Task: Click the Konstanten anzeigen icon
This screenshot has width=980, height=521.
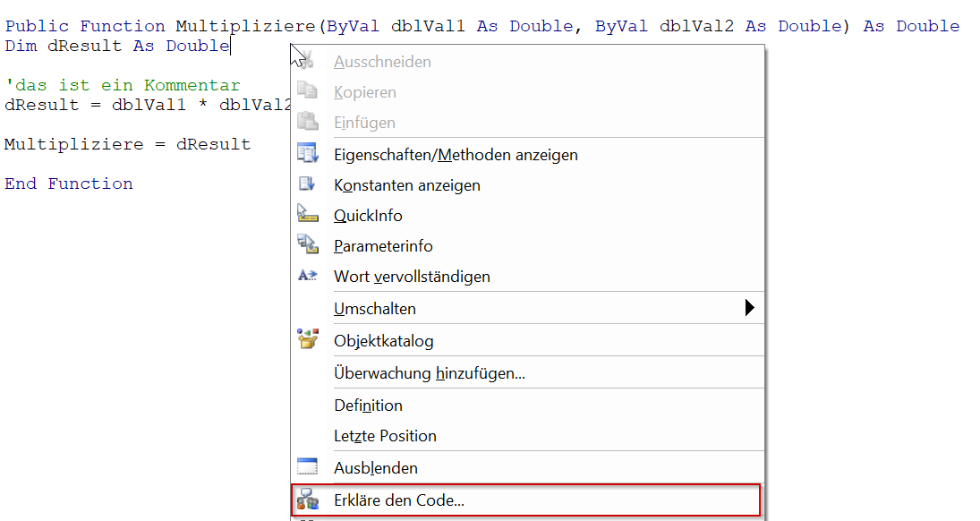Action: [307, 184]
